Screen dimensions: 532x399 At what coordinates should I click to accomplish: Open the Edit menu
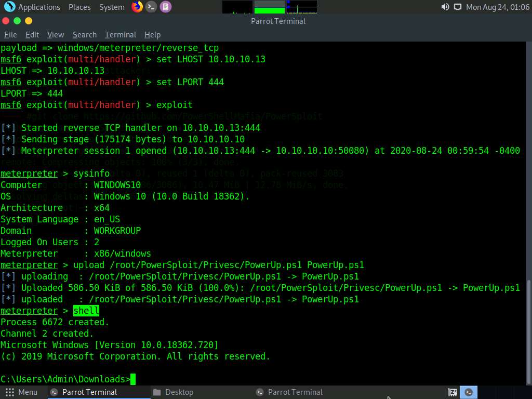(x=32, y=35)
